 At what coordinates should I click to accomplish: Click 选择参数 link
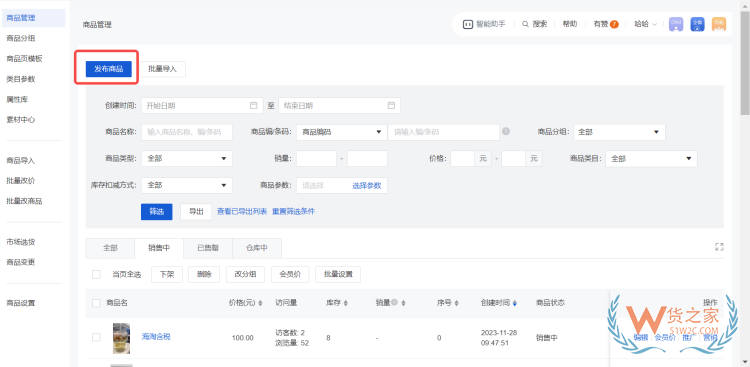pyautogui.click(x=367, y=186)
